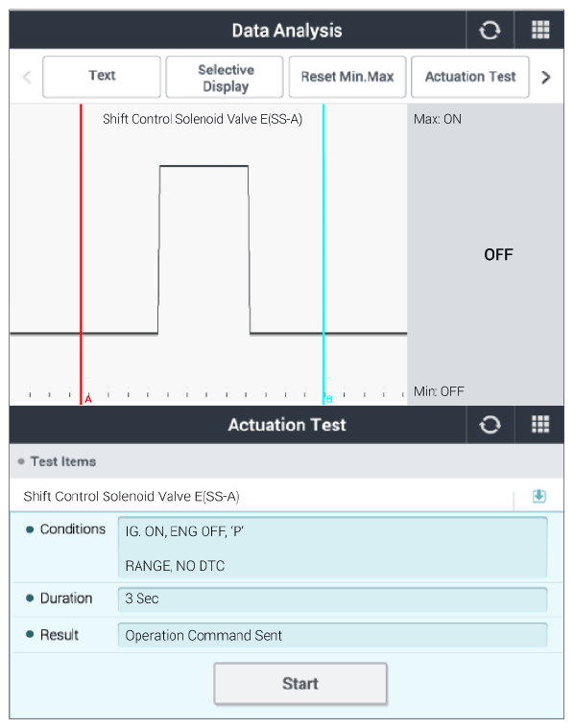Click the graph title Shift Control Solenoid Valve

[203, 119]
